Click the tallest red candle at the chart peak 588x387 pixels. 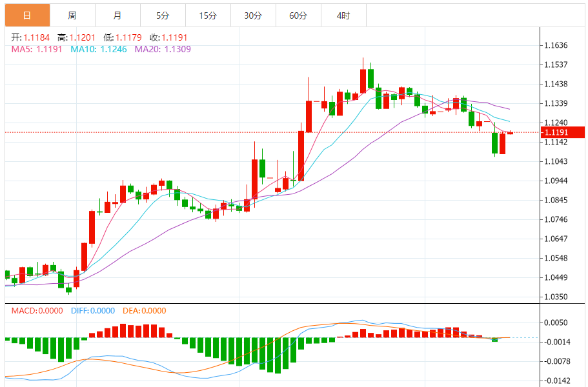(363, 81)
